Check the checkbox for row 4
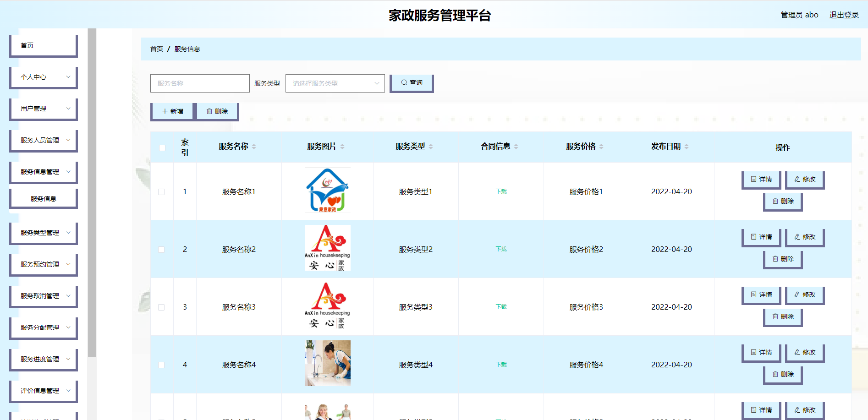Image resolution: width=868 pixels, height=420 pixels. tap(161, 365)
